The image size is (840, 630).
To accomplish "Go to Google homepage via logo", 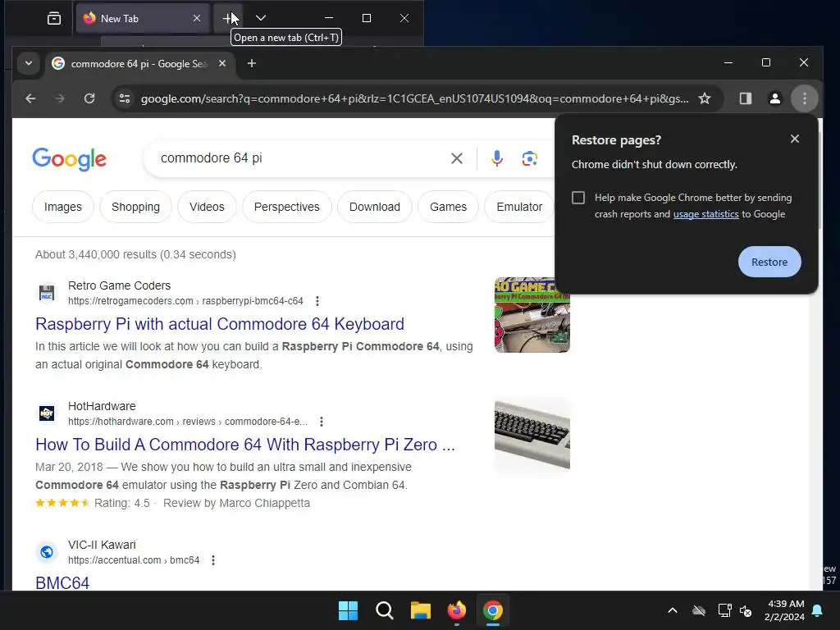I will (x=69, y=159).
